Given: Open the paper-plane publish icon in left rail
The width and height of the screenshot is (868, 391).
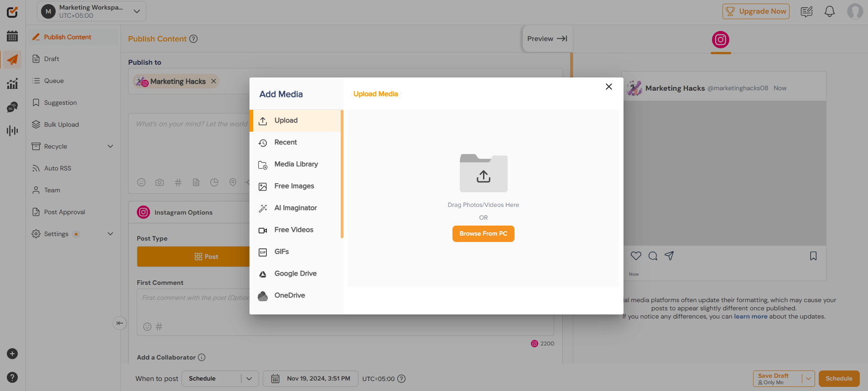Looking at the screenshot, I should click(12, 60).
